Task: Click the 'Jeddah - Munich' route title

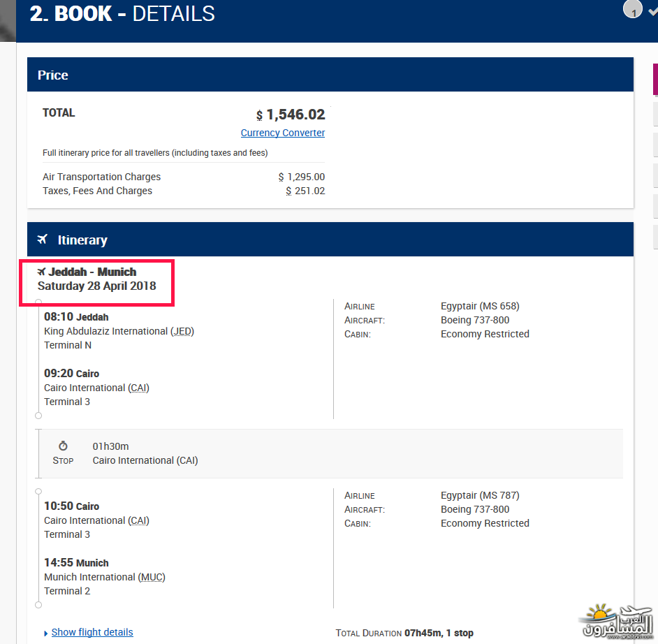Action: 92,272
